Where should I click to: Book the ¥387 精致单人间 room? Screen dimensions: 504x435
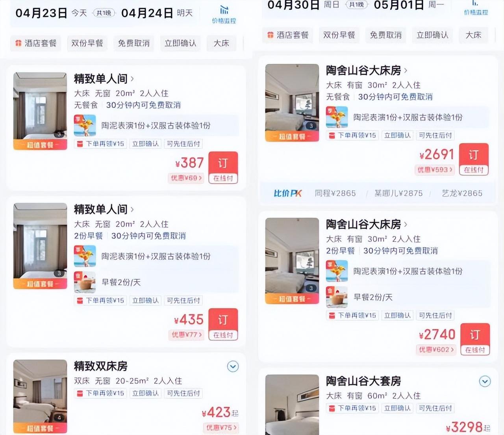point(223,167)
